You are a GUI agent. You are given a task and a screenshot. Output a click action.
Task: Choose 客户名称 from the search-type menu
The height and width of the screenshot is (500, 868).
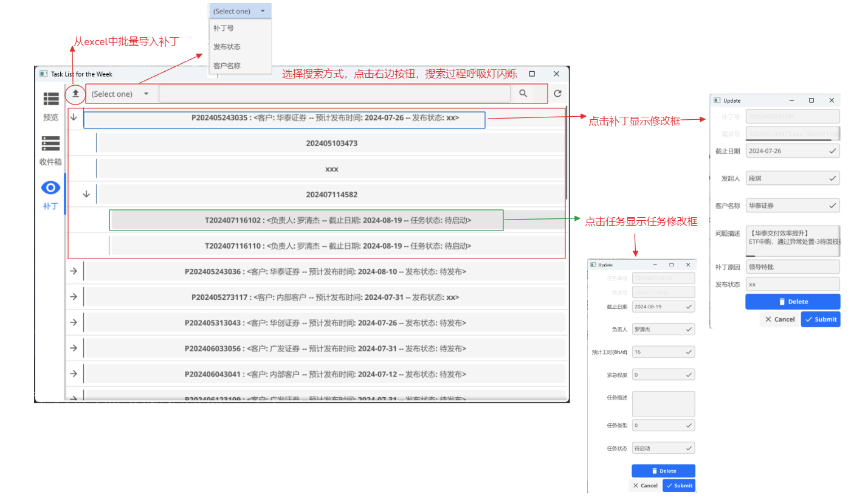(x=227, y=65)
